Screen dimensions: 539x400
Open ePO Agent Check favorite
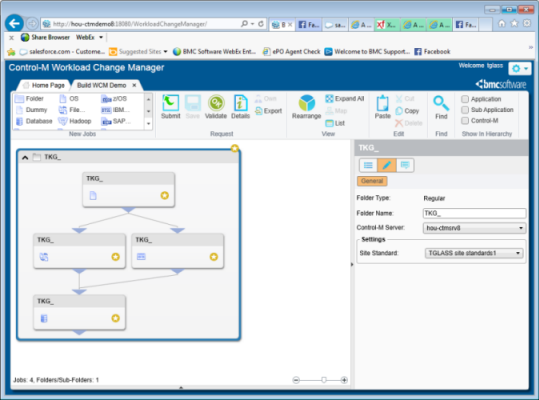pos(292,52)
